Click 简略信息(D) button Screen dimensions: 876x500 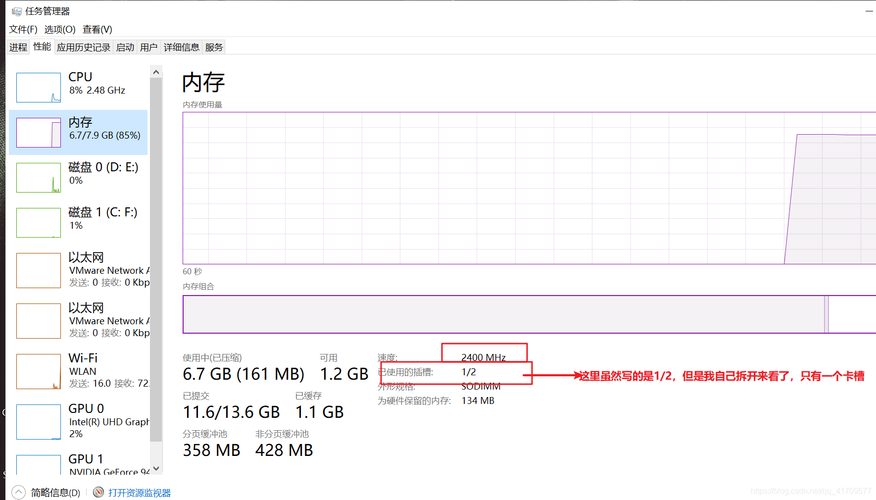pos(56,493)
